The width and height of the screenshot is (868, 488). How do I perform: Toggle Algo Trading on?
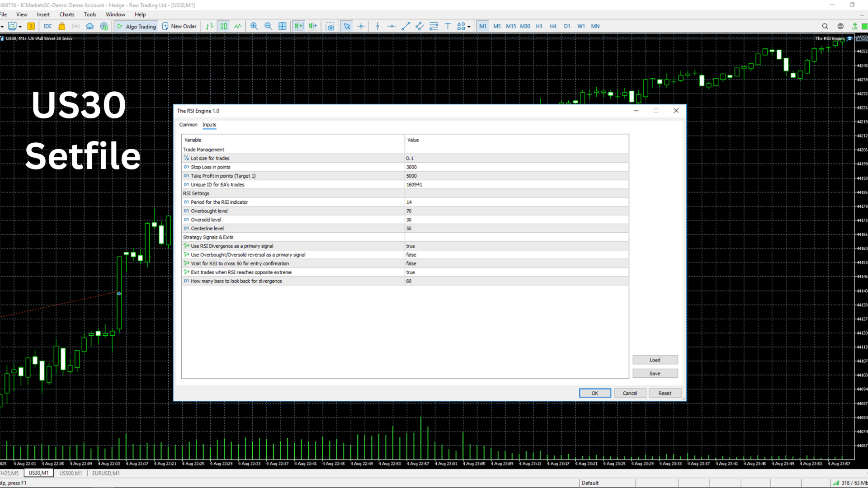click(x=136, y=26)
